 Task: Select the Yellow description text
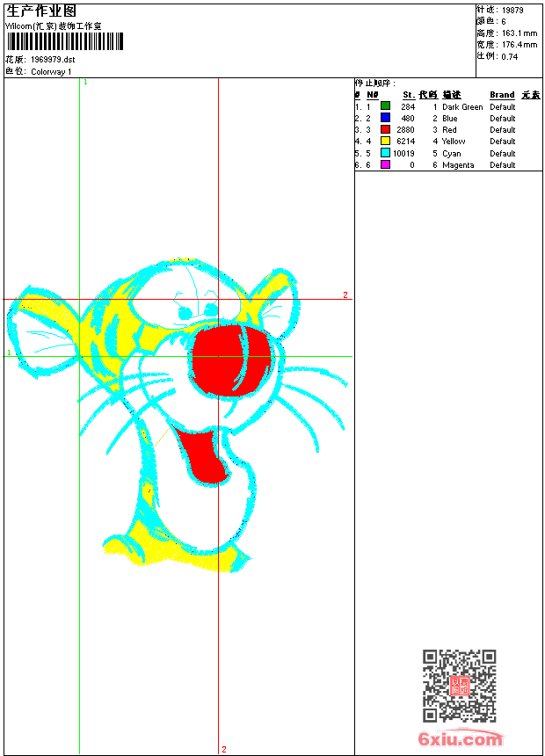(454, 142)
